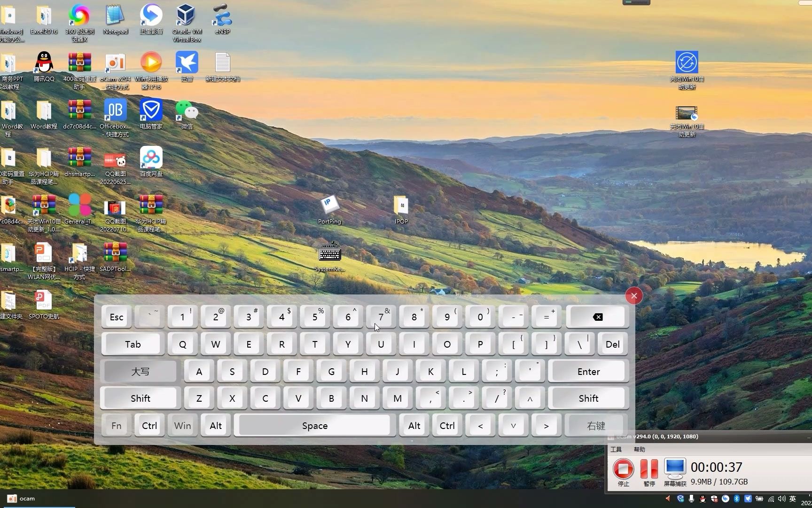Screen dimensions: 812x508
Task: Toggle the left Alt key
Action: click(216, 426)
